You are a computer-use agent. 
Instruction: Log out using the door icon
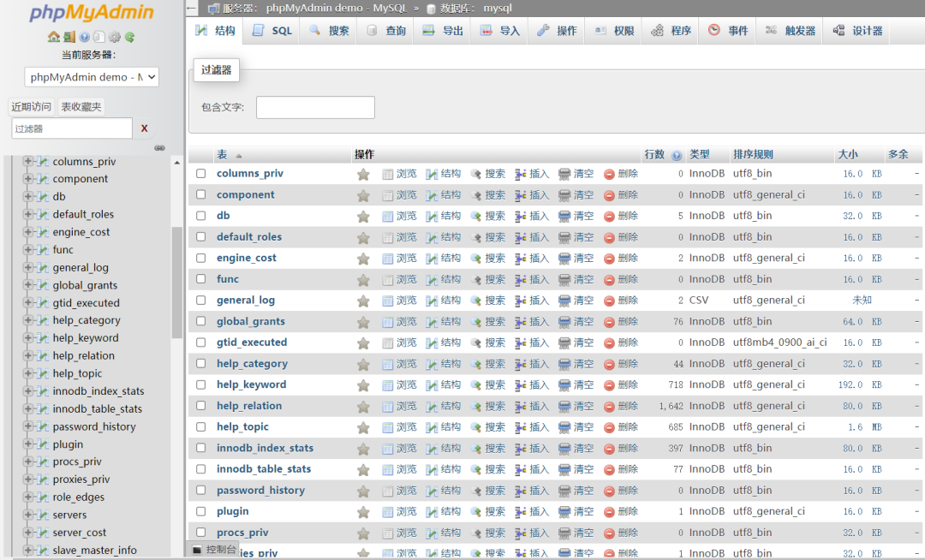[69, 38]
